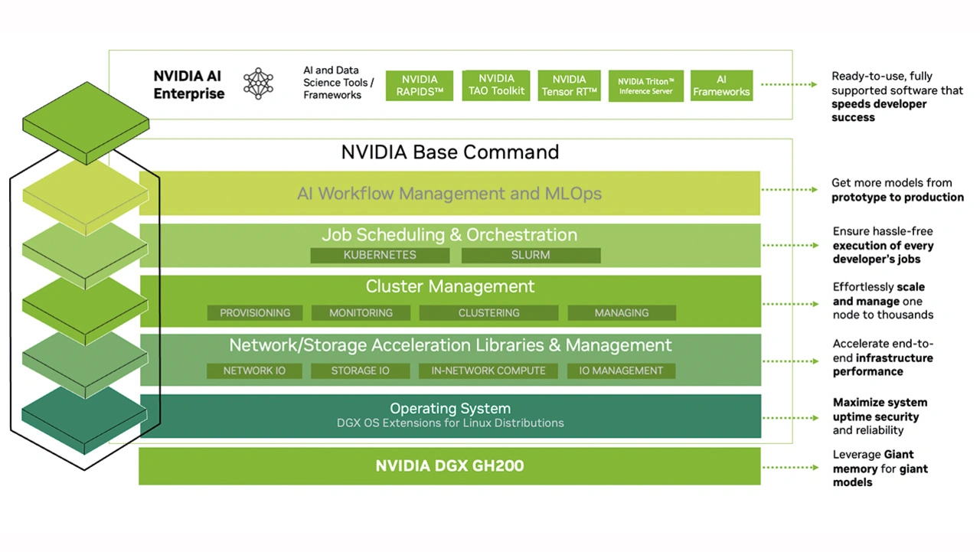Click the NETWORK IO tag
980x552 pixels.
click(253, 371)
